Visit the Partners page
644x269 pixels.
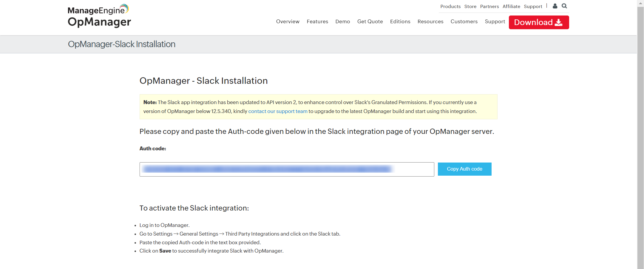489,6
